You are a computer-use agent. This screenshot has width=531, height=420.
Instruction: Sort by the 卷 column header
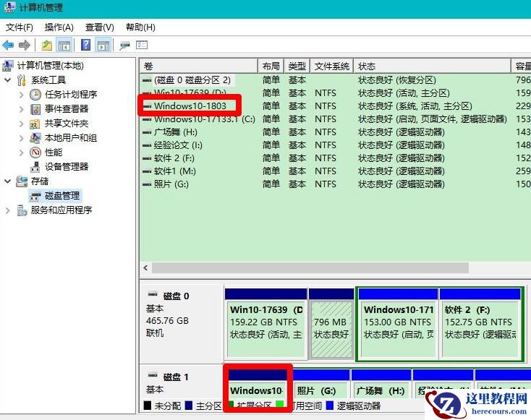point(199,66)
